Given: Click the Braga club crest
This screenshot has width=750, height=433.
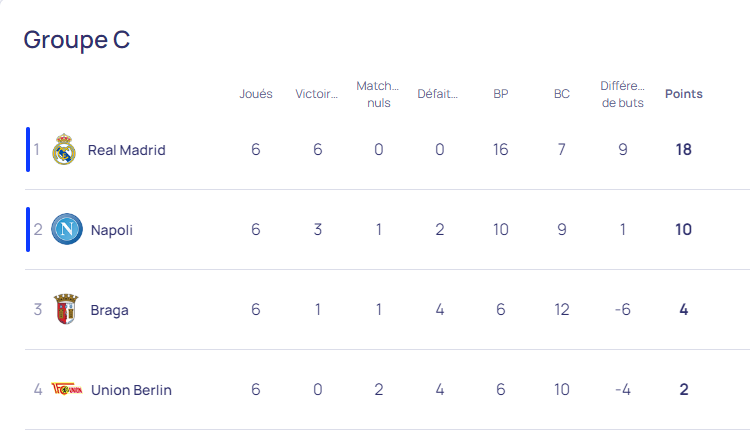Looking at the screenshot, I should click(66, 310).
